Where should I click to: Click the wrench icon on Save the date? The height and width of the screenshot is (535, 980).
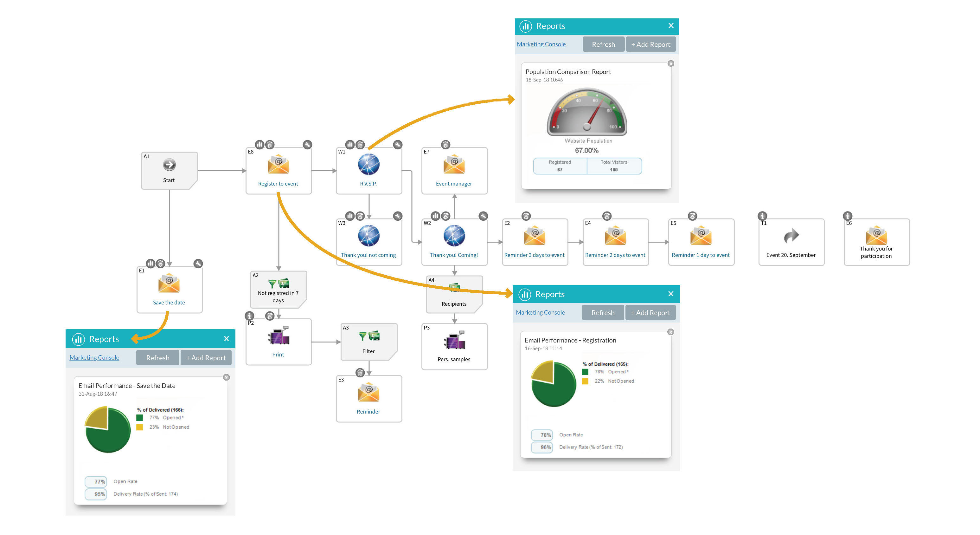click(x=198, y=264)
